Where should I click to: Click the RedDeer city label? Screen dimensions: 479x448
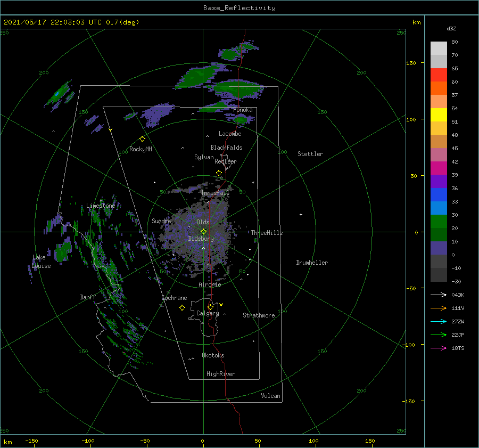click(x=226, y=161)
